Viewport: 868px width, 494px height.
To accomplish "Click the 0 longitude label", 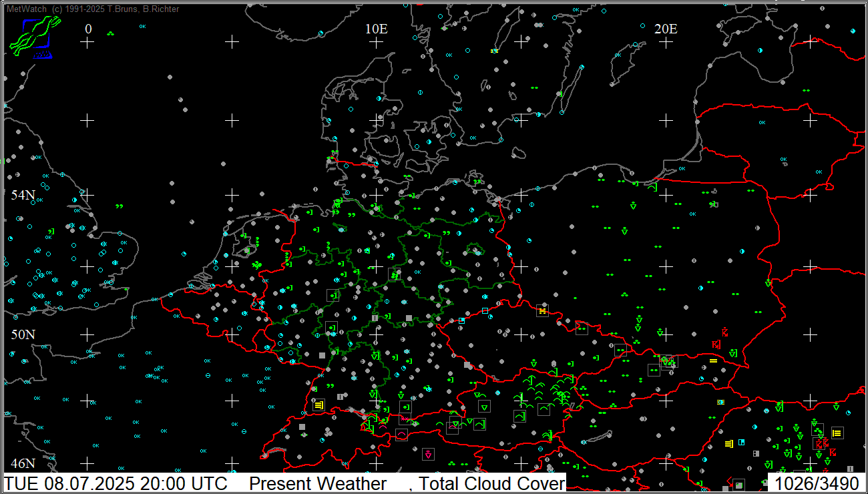I will (x=88, y=29).
